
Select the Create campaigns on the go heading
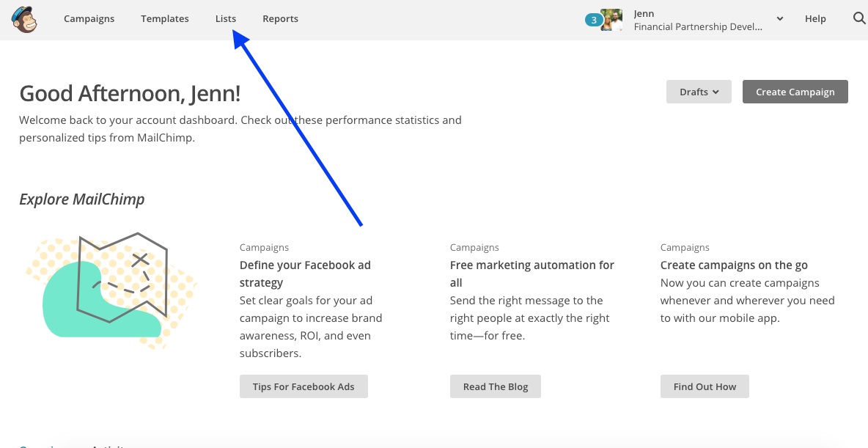735,265
